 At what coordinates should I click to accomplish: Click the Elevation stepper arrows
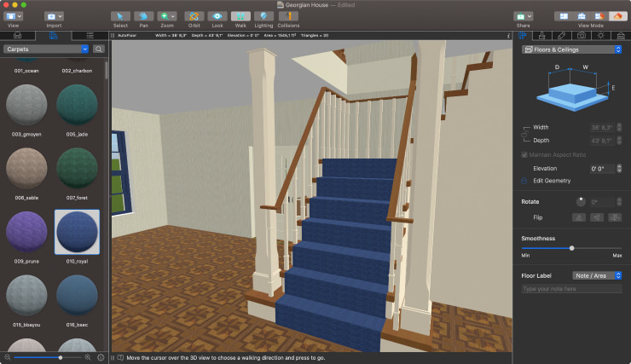tap(619, 169)
